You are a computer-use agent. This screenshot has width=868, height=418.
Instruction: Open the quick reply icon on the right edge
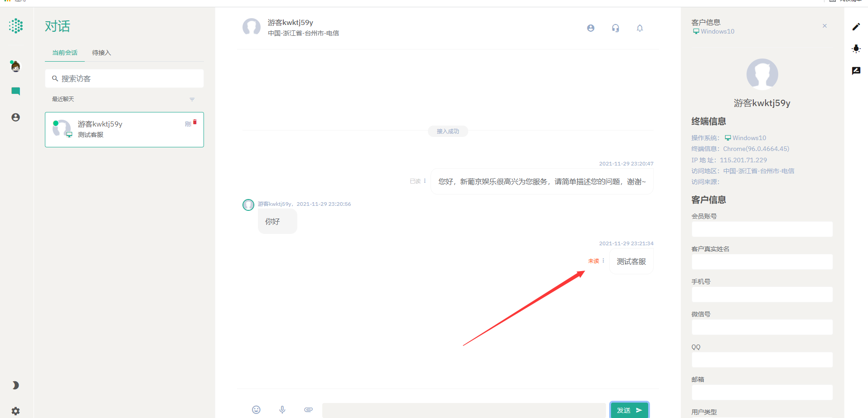(x=856, y=70)
